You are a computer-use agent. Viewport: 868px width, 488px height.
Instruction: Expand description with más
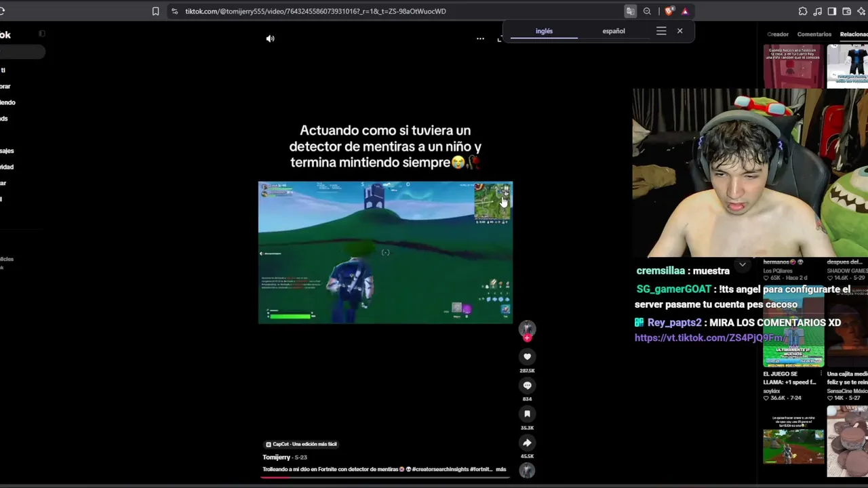tap(501, 469)
